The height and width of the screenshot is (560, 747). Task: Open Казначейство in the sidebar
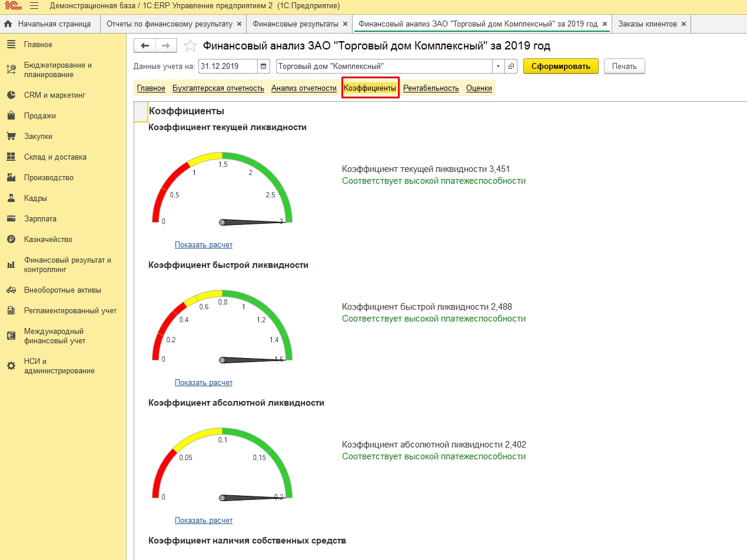[x=48, y=239]
